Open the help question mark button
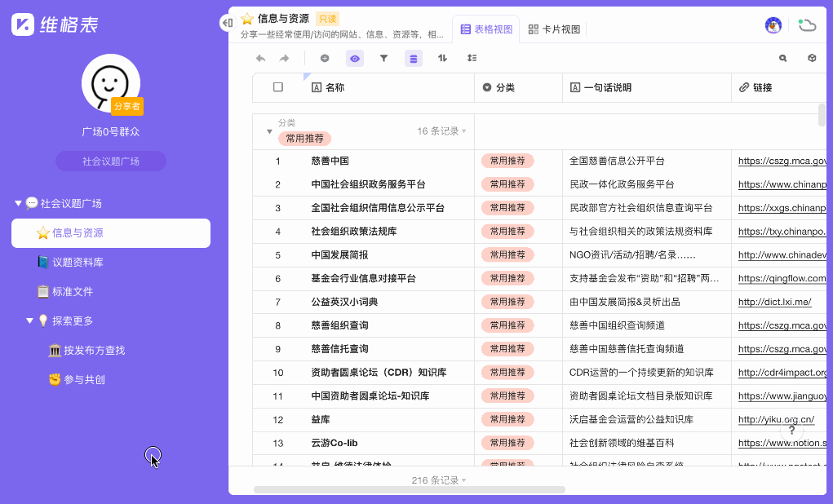 tap(791, 430)
